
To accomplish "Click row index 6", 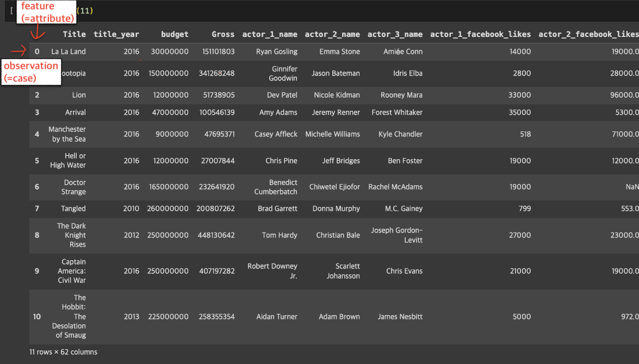I will point(37,187).
